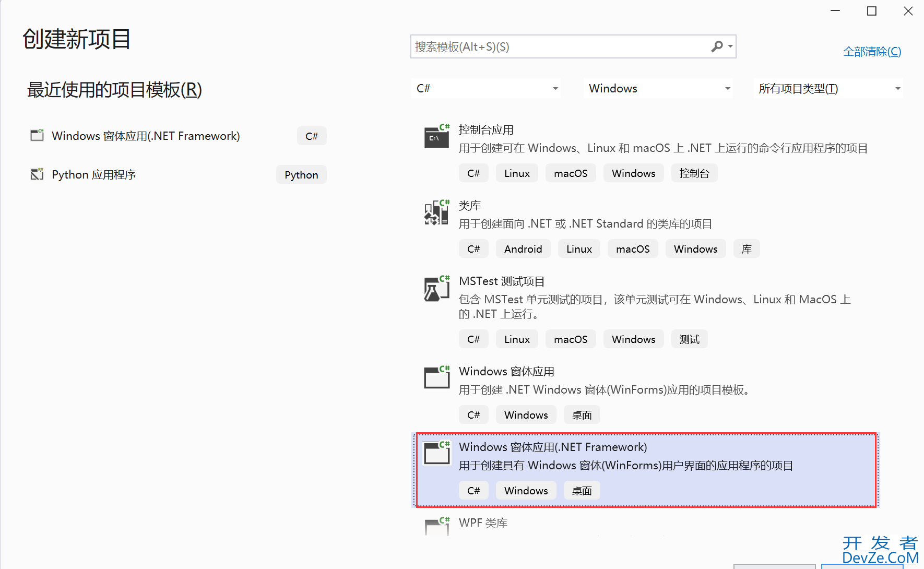The width and height of the screenshot is (924, 569).
Task: Select the 控制台应用 template title
Action: point(486,129)
